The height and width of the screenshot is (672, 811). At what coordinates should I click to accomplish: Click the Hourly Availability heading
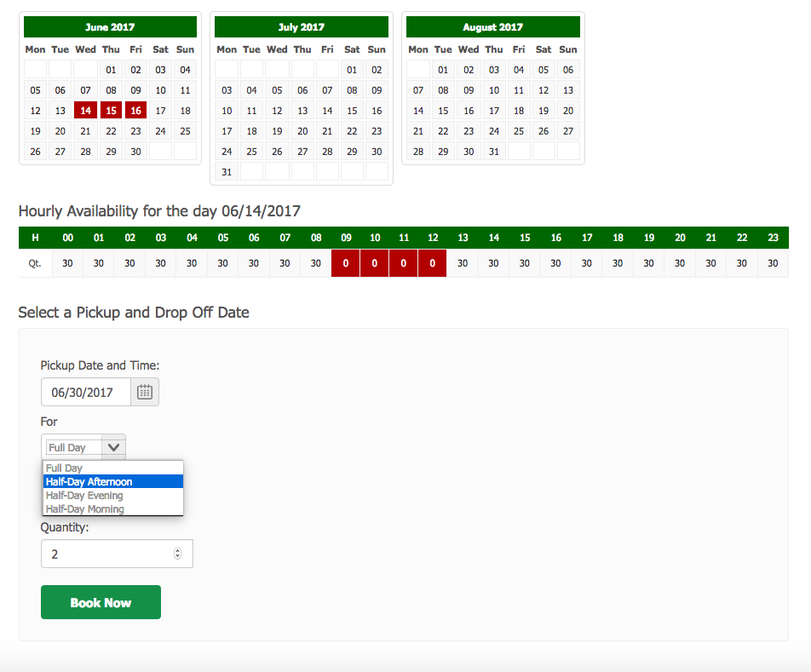(159, 211)
